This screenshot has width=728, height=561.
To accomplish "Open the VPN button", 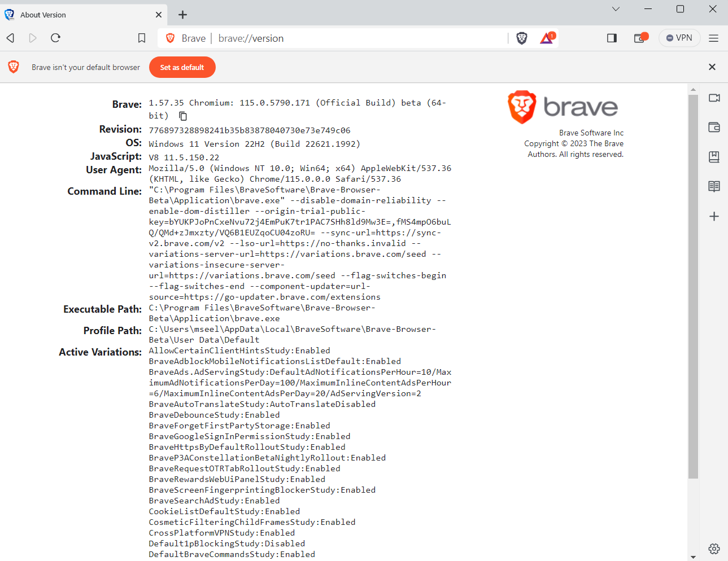I will click(x=679, y=38).
